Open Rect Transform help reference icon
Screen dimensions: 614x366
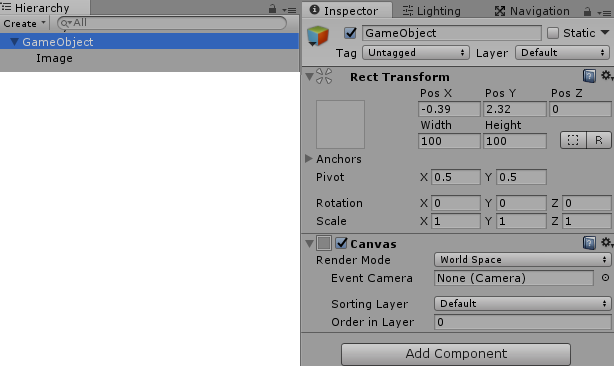tap(589, 76)
